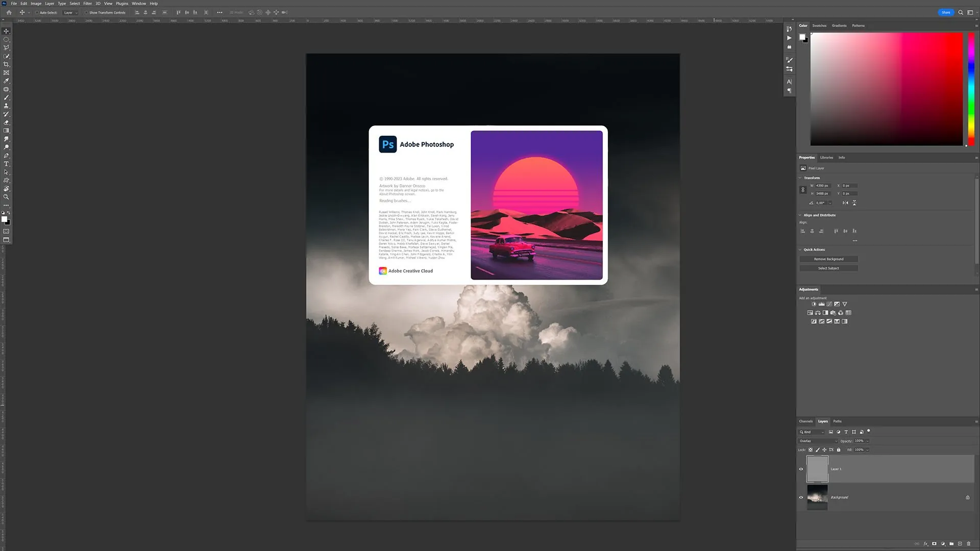980x551 pixels.
Task: Open the Filter menu
Action: tap(87, 3)
